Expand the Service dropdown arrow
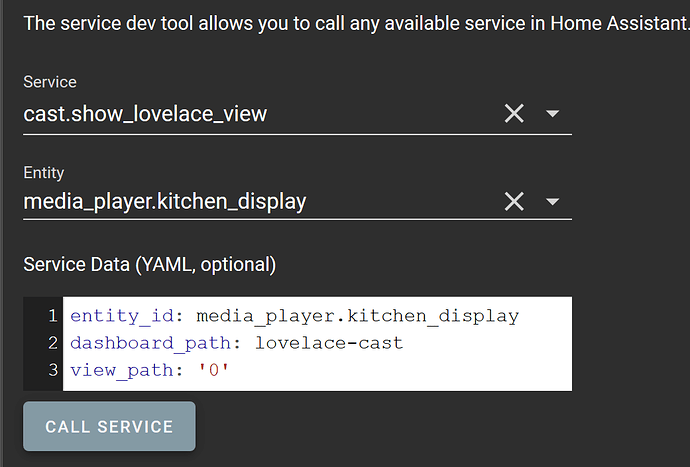Screen dimensions: 690x467 pyautogui.click(x=552, y=114)
